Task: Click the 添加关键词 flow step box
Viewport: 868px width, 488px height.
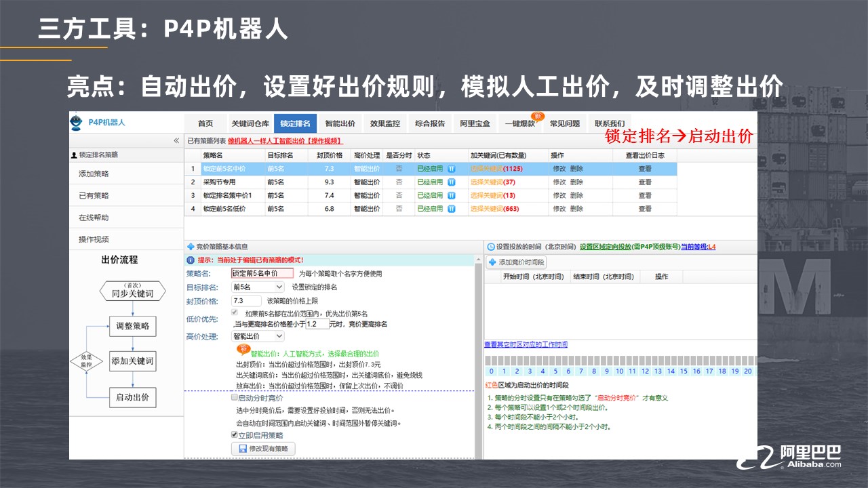Action: (132, 361)
